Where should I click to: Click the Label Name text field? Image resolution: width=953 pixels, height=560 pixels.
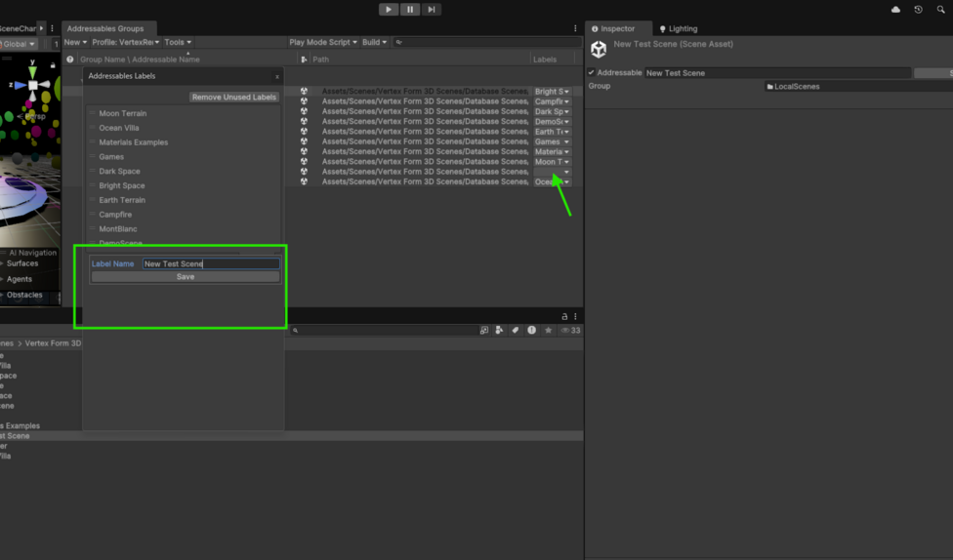[x=211, y=264]
